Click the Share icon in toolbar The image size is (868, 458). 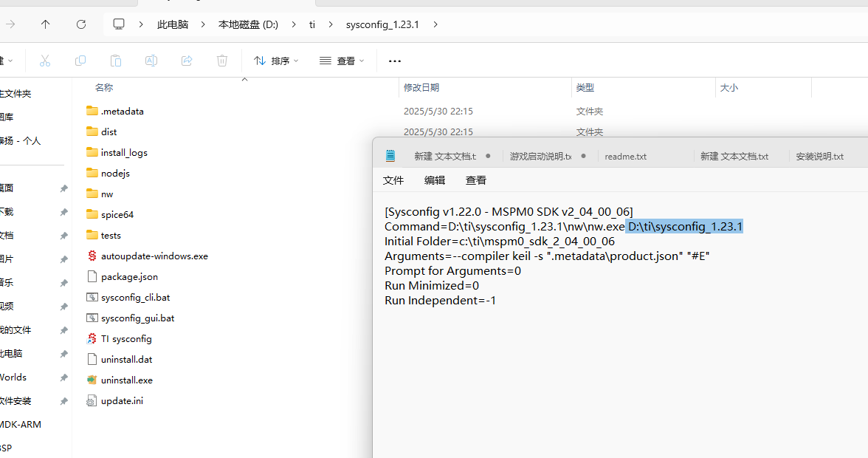click(187, 61)
